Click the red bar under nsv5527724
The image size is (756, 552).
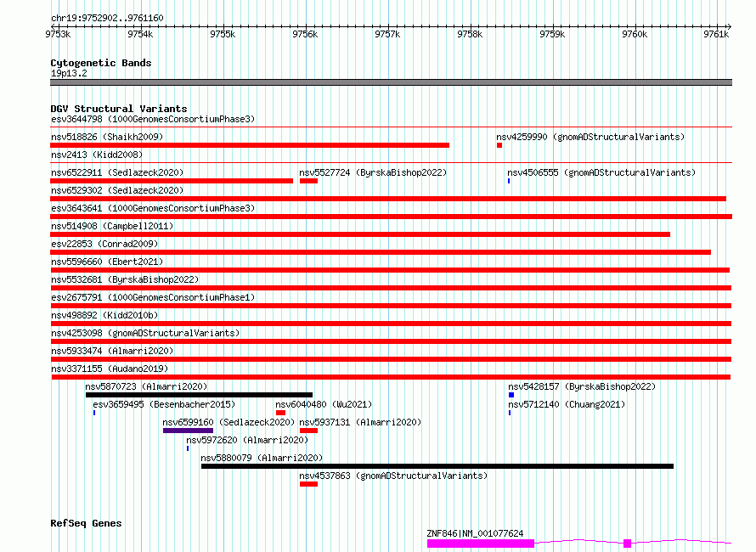308,181
